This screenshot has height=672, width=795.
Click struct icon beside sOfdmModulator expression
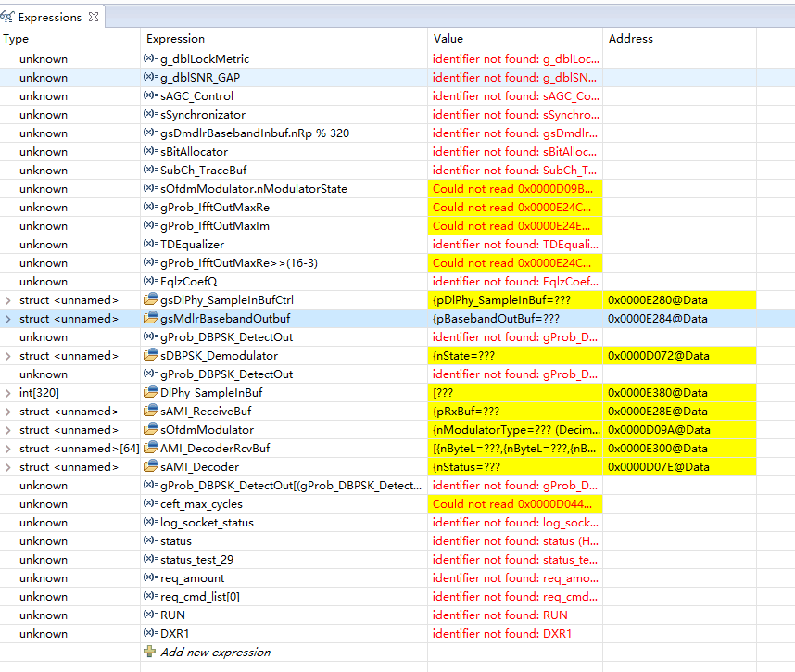[151, 429]
